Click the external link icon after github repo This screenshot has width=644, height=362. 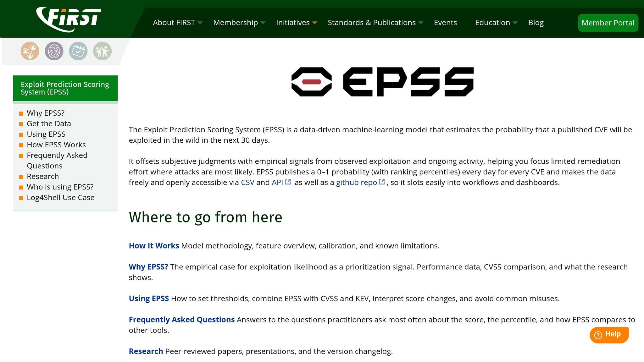382,182
